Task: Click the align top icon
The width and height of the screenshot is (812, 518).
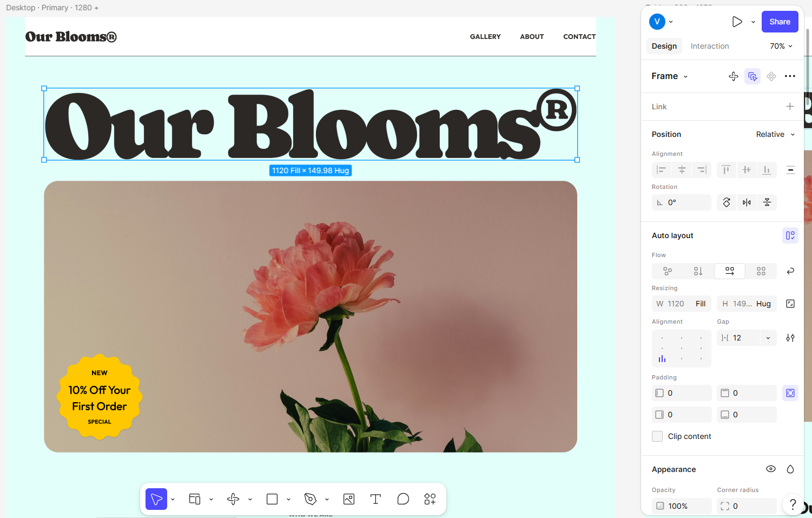Action: coord(726,170)
